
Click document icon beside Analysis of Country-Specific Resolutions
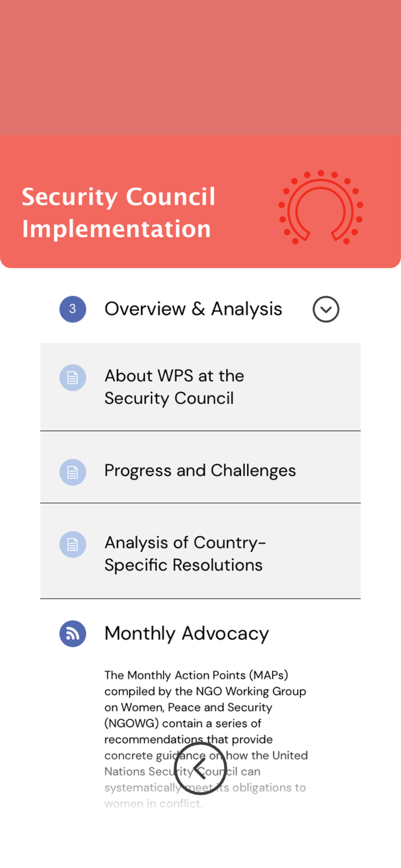(72, 545)
